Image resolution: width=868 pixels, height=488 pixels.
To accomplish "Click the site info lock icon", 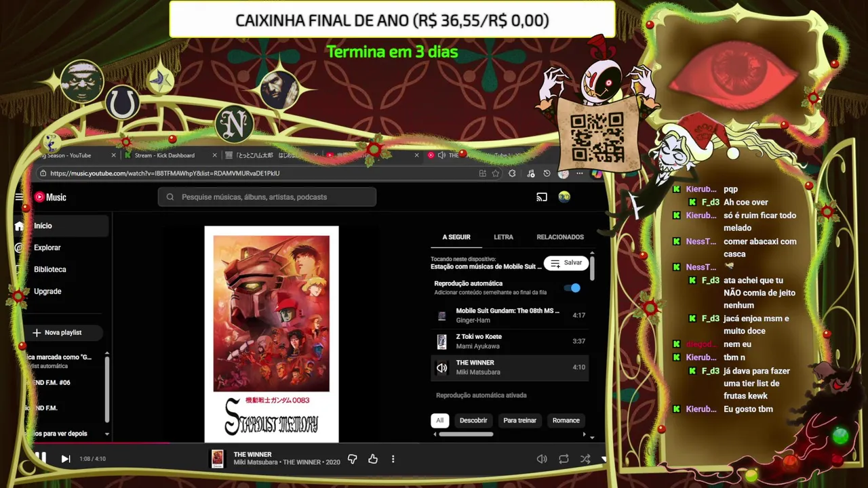I will [43, 174].
